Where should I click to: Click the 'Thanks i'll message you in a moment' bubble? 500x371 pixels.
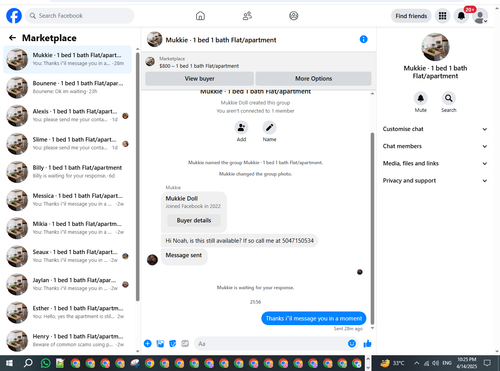point(314,318)
